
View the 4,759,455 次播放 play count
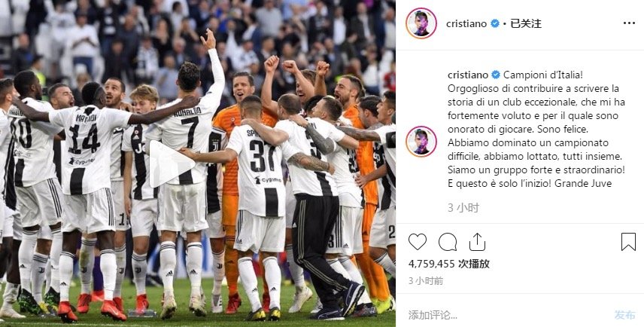[x=449, y=264]
